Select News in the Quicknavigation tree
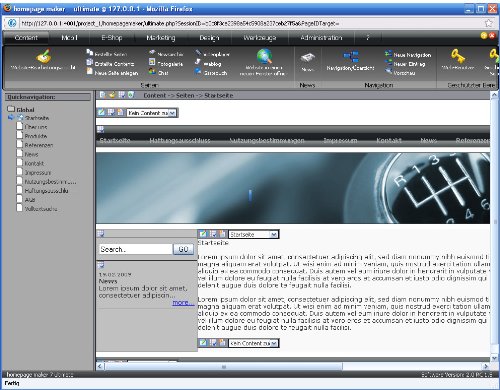Screen dimensions: 500x390 (x=31, y=154)
